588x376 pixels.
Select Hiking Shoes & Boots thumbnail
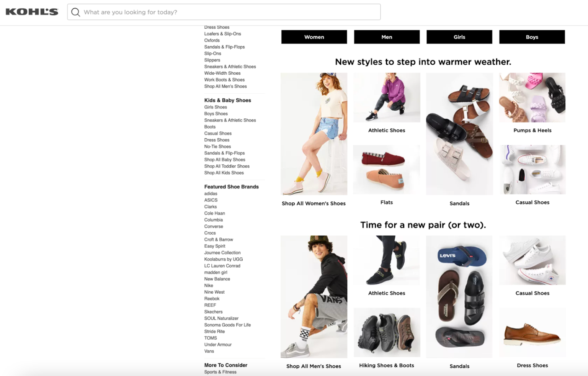[387, 332]
